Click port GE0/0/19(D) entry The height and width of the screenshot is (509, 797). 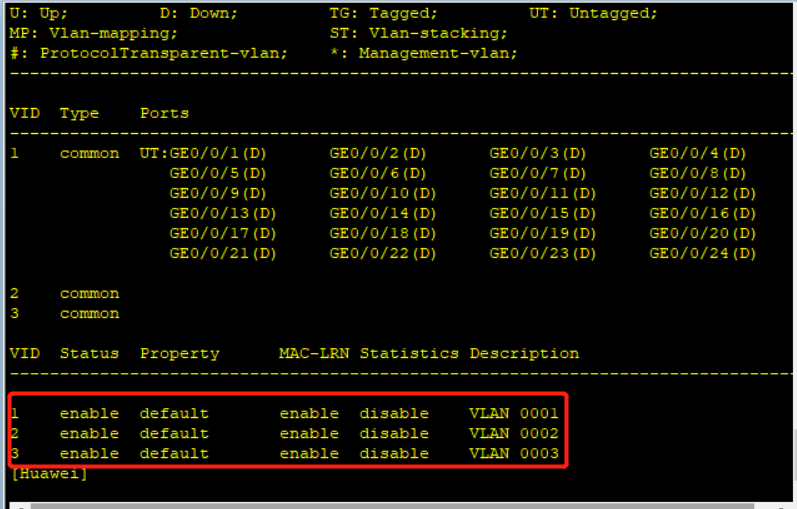tap(542, 233)
